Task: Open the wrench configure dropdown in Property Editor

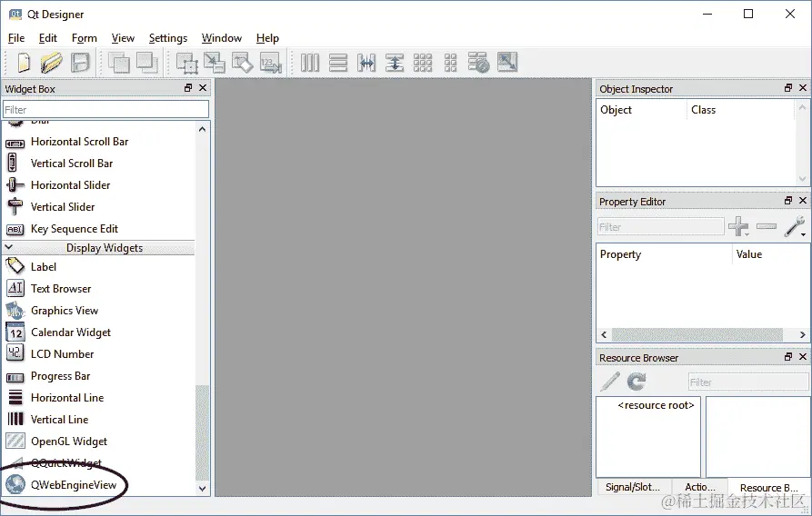Action: point(795,227)
